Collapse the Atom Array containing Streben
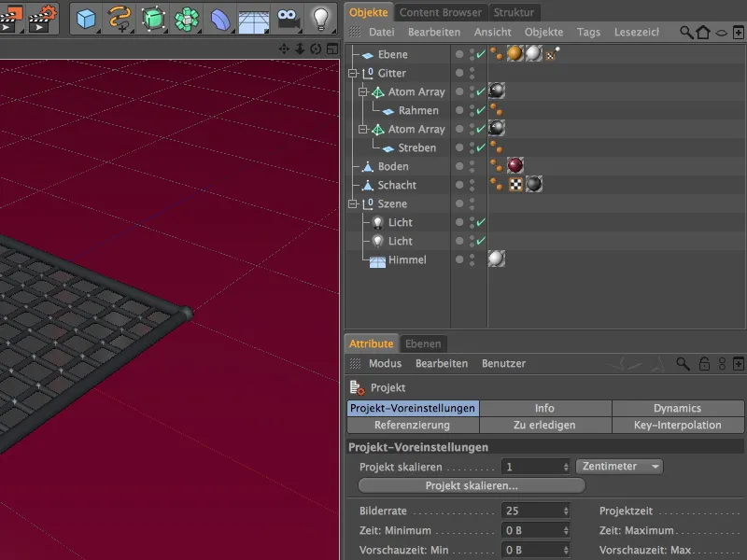747x560 pixels. (x=363, y=129)
